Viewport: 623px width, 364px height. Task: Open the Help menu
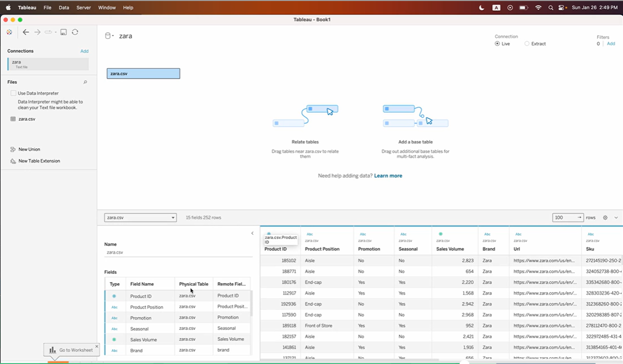click(x=128, y=8)
